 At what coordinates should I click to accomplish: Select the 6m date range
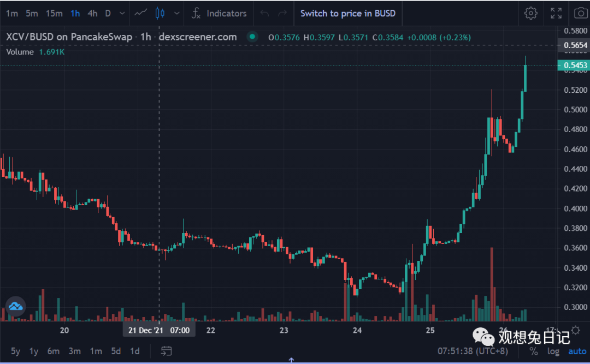click(x=54, y=351)
